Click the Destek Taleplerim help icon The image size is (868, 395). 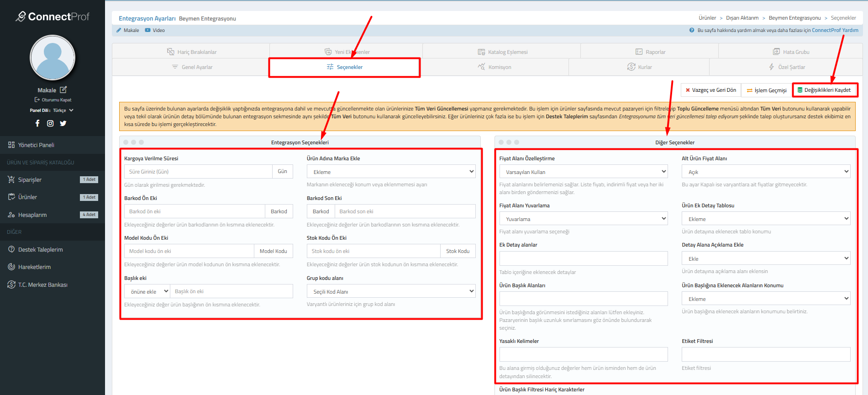tap(11, 249)
